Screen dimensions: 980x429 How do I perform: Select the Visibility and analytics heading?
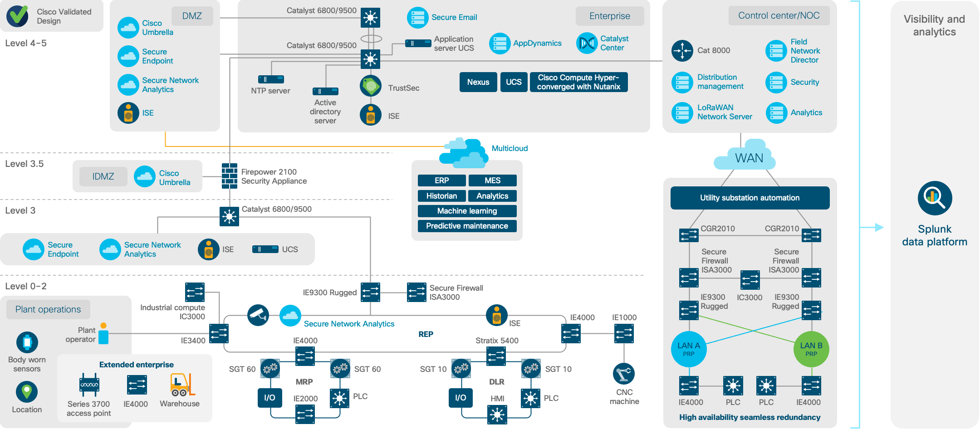934,25
